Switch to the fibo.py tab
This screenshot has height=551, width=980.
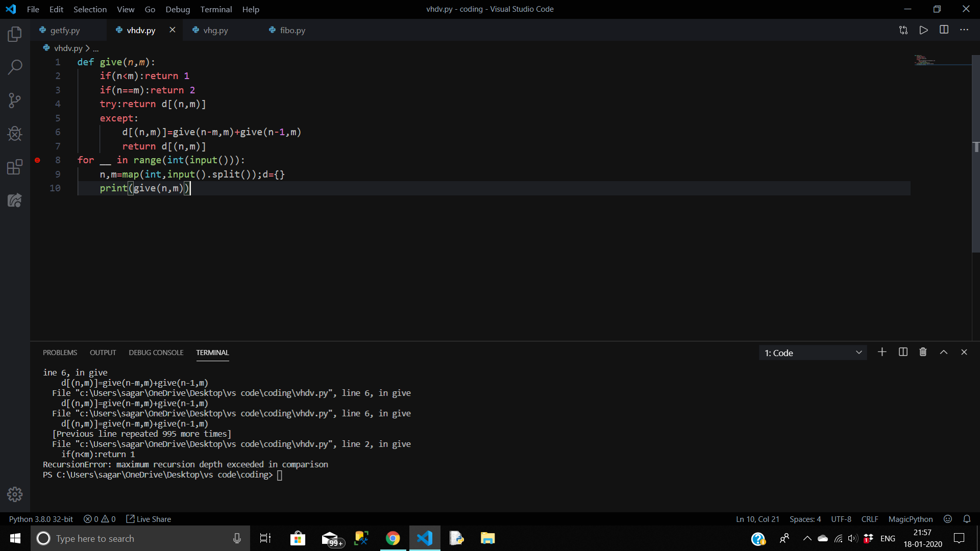point(292,30)
